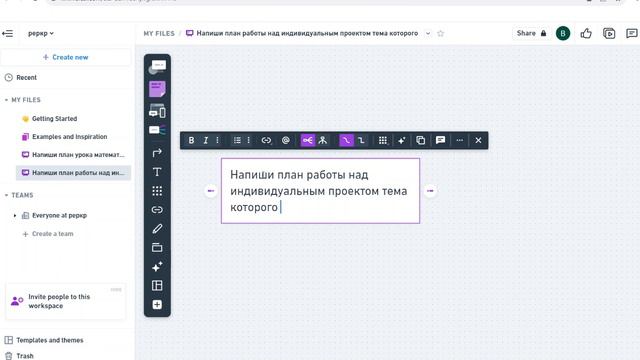This screenshot has width=640, height=360.
Task: Open the green B user avatar
Action: coord(563,33)
